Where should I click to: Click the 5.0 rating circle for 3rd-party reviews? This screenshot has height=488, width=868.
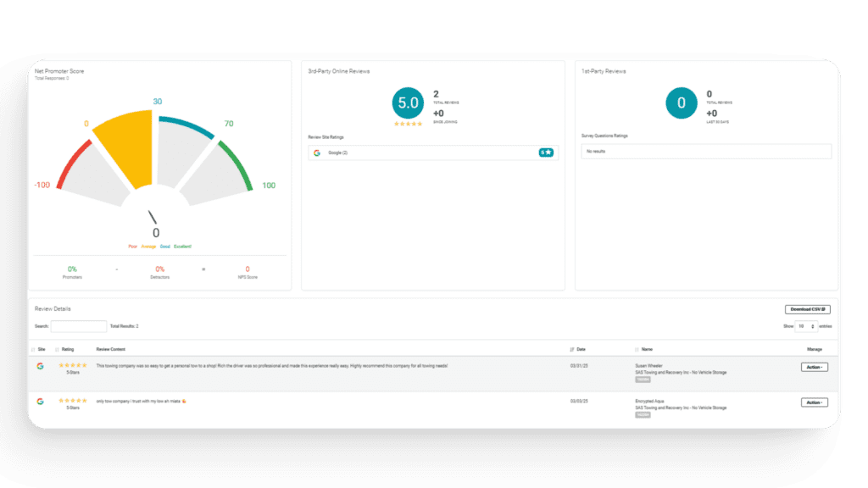[408, 103]
